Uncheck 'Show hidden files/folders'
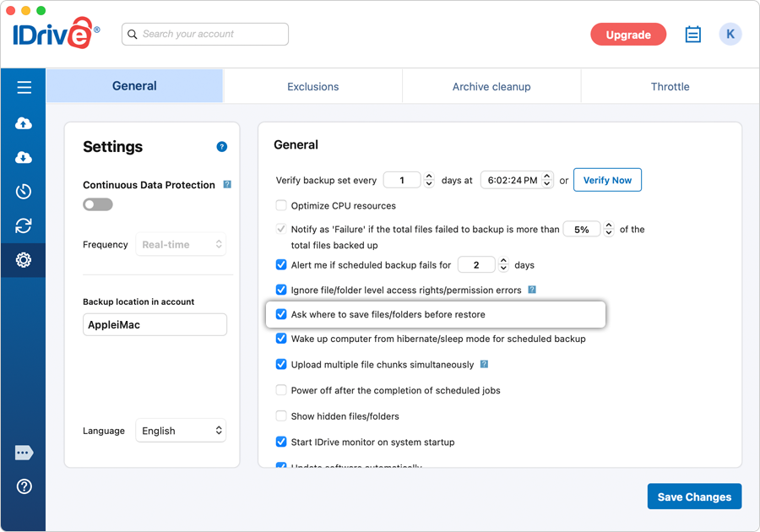This screenshot has width=760, height=532. (x=280, y=415)
